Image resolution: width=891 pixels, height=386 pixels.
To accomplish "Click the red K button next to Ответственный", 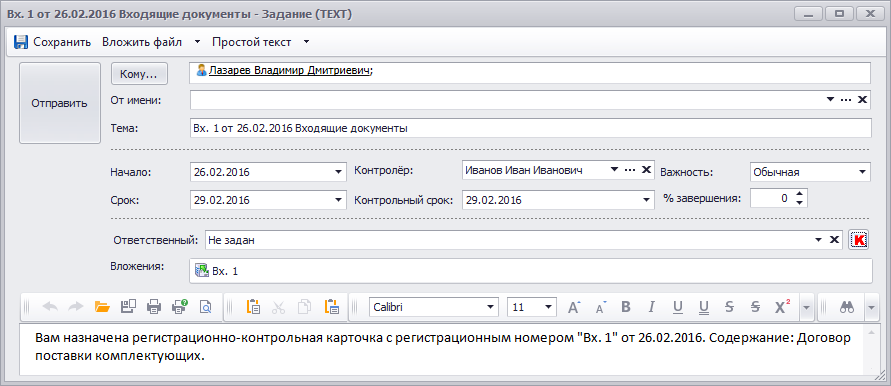I will click(x=859, y=240).
